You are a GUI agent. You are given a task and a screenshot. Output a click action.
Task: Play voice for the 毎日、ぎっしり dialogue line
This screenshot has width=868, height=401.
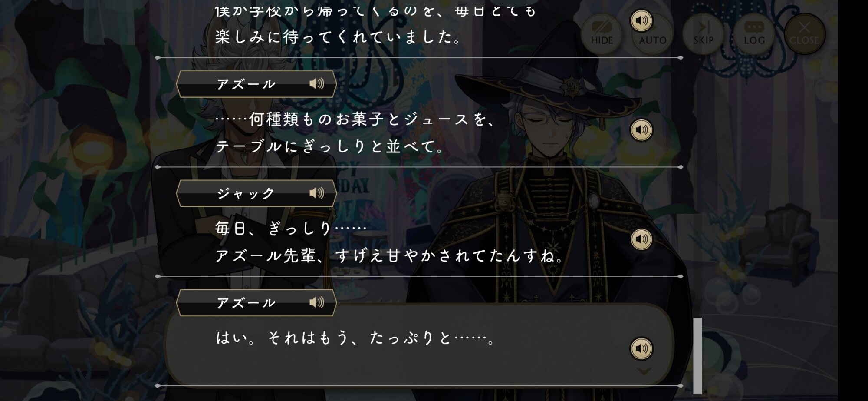pos(641,239)
